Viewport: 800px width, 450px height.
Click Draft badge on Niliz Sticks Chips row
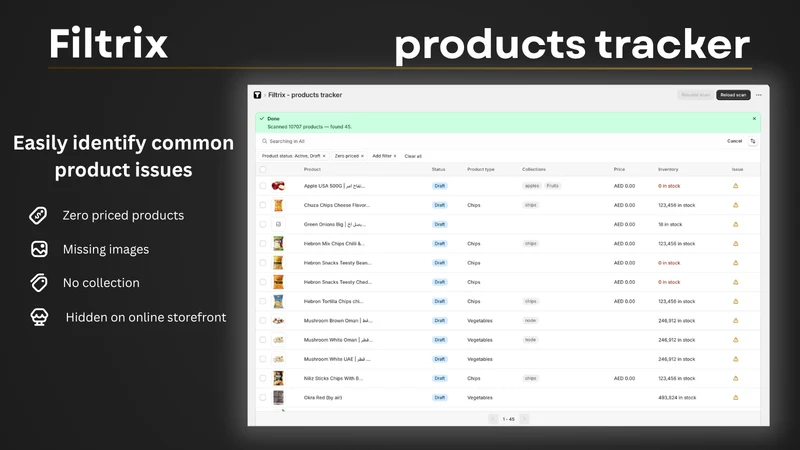(439, 378)
